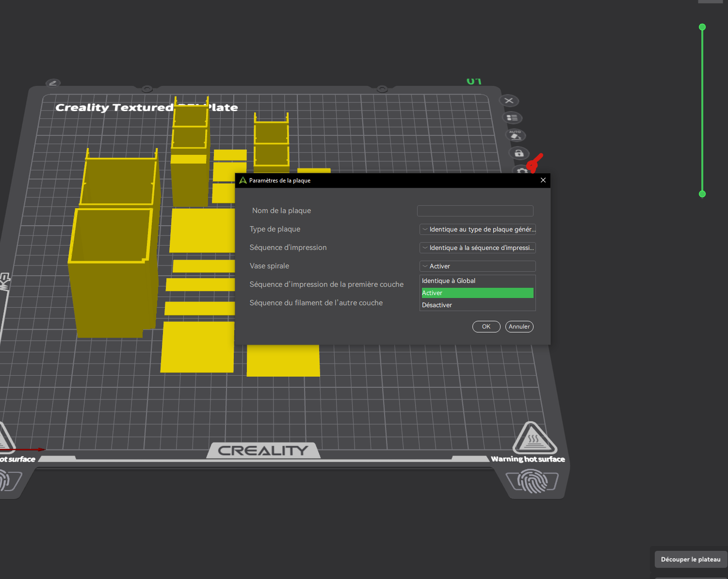The image size is (728, 579).
Task: Click the AUTO orient plate icon
Action: pos(515,135)
